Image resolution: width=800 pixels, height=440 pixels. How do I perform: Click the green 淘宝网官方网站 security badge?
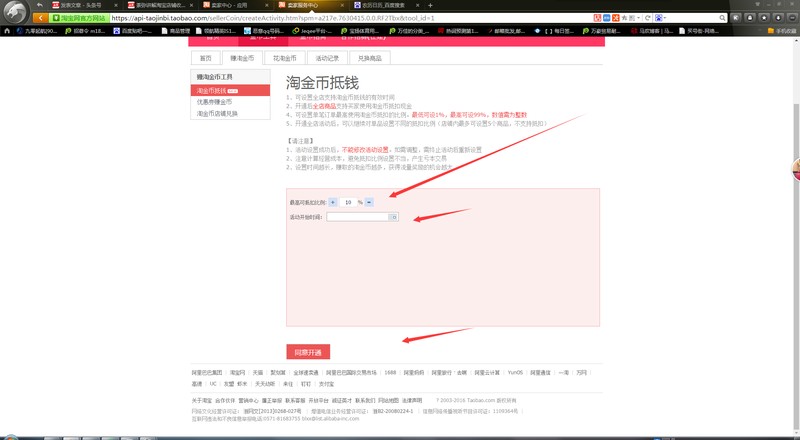coord(79,18)
